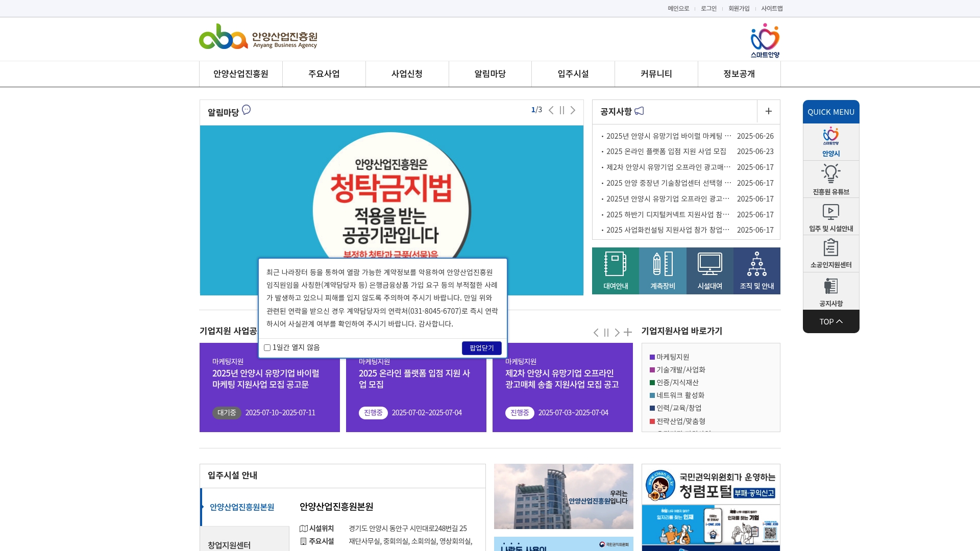980x551 pixels.
Task: Click 메인으로 top link
Action: pos(678,8)
